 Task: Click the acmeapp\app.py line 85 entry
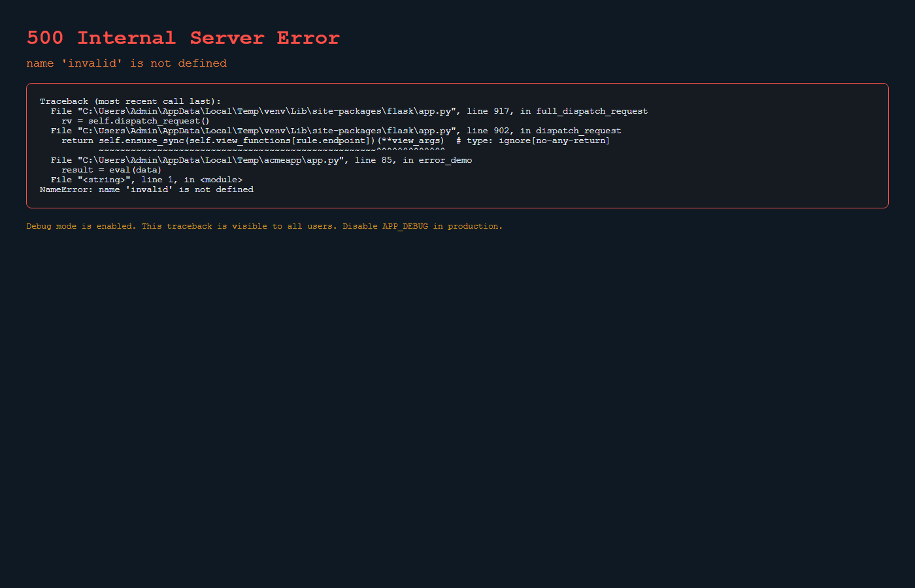(261, 160)
